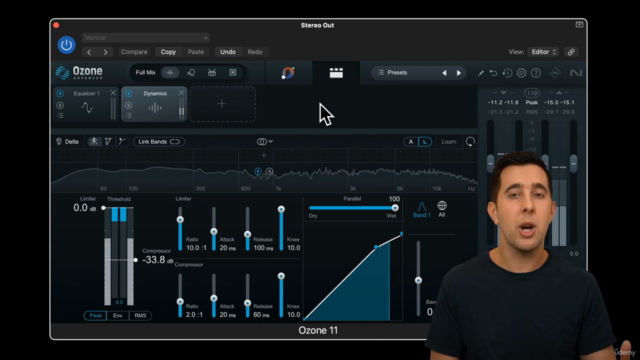Image resolution: width=640 pixels, height=360 pixels.
Task: Click the Copy button
Action: tap(168, 52)
